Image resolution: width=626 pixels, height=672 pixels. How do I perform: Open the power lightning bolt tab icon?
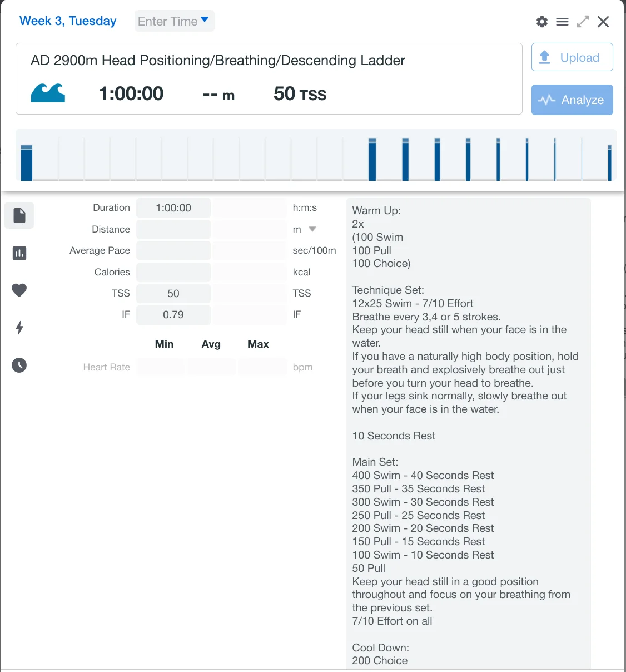19,328
